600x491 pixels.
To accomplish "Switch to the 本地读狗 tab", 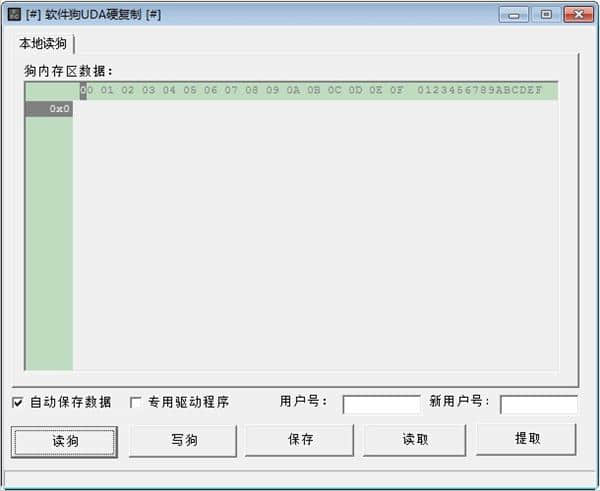I will tap(43, 43).
